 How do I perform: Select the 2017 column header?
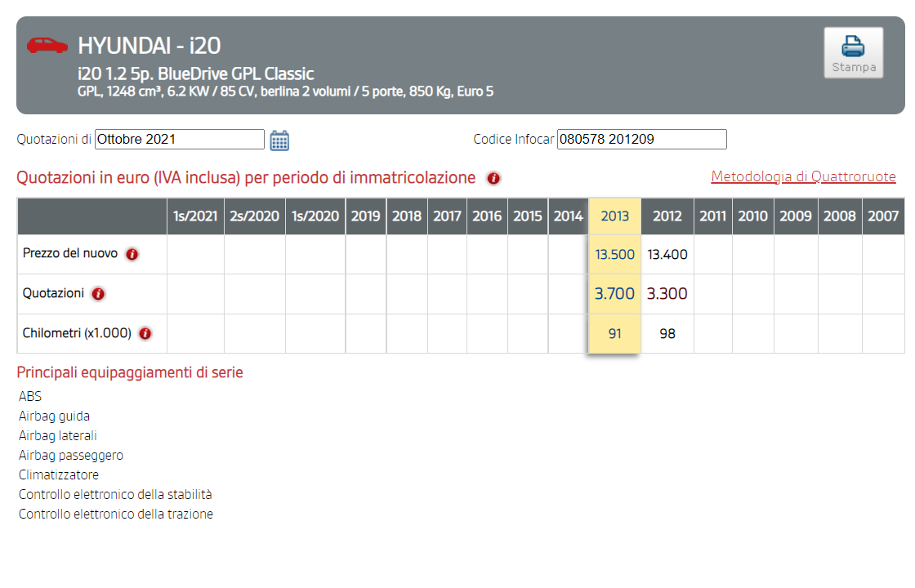(x=447, y=216)
